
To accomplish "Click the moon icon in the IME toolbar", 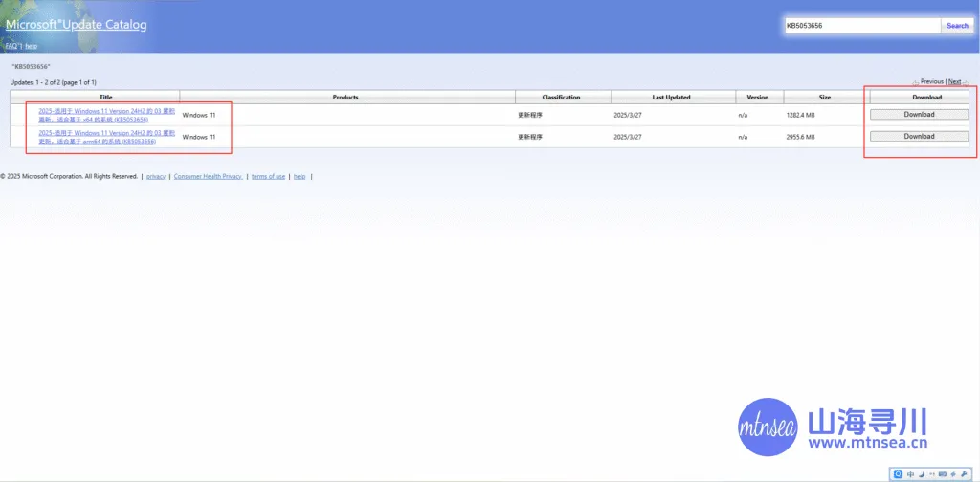I will [x=922, y=474].
